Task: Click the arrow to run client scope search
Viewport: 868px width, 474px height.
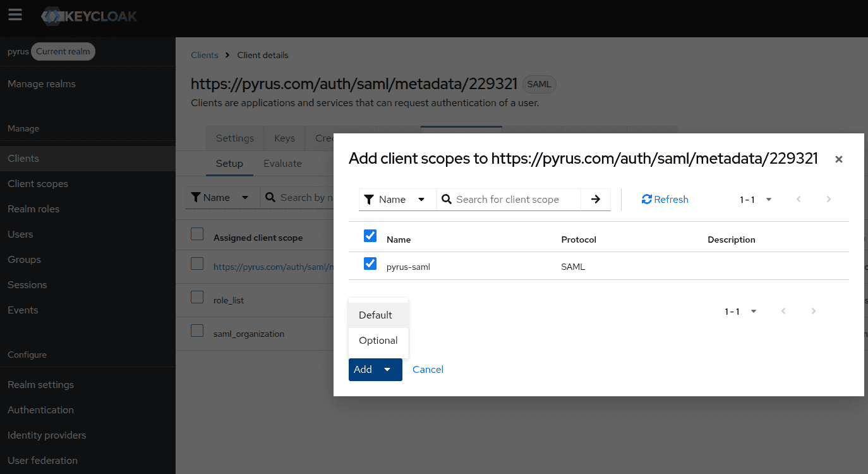Action: (x=595, y=199)
